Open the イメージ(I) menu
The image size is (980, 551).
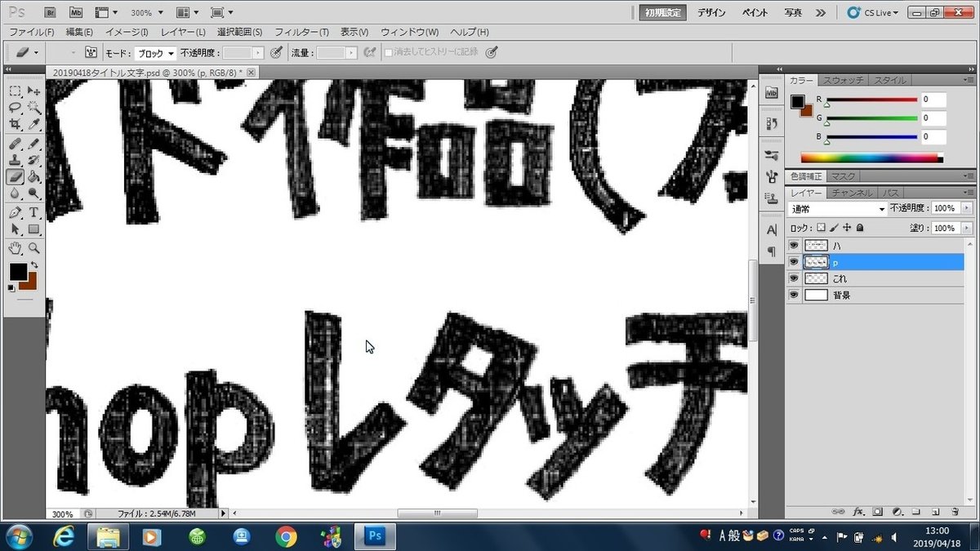pos(127,32)
